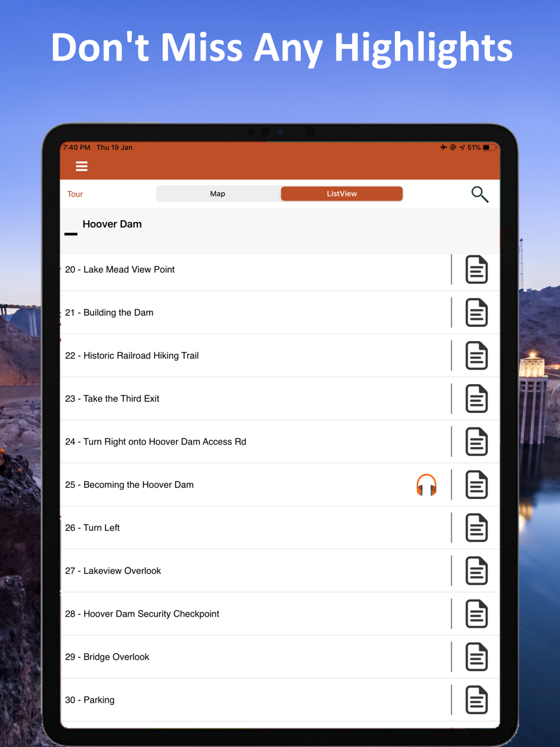Open the hamburger menu
The height and width of the screenshot is (747, 560).
click(x=82, y=166)
